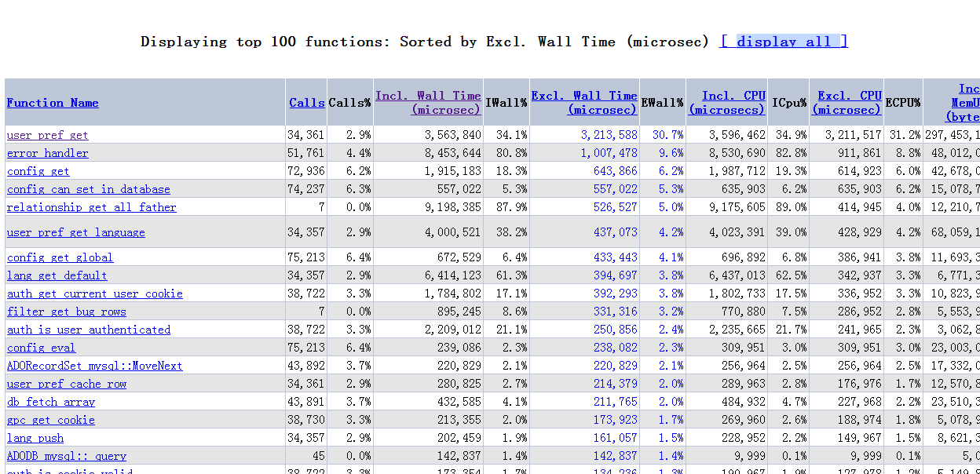
Task: Open user_pref_cache_row function link
Action: 67,384
